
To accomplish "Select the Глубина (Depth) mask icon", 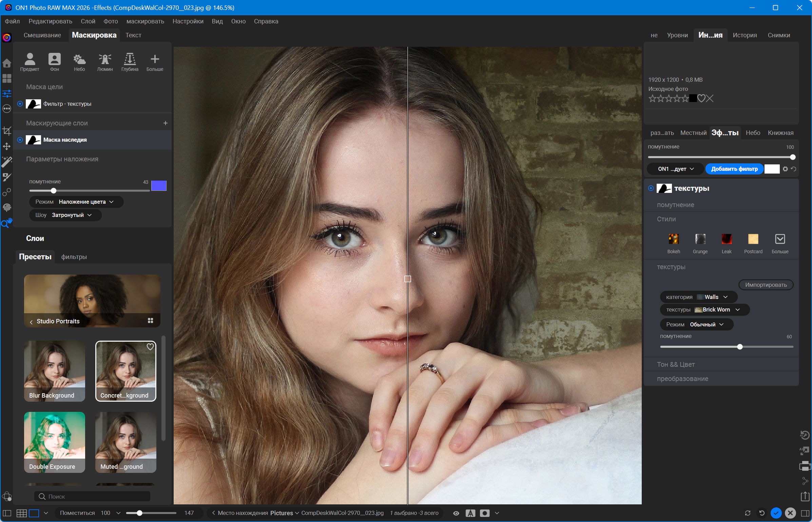I will (130, 62).
